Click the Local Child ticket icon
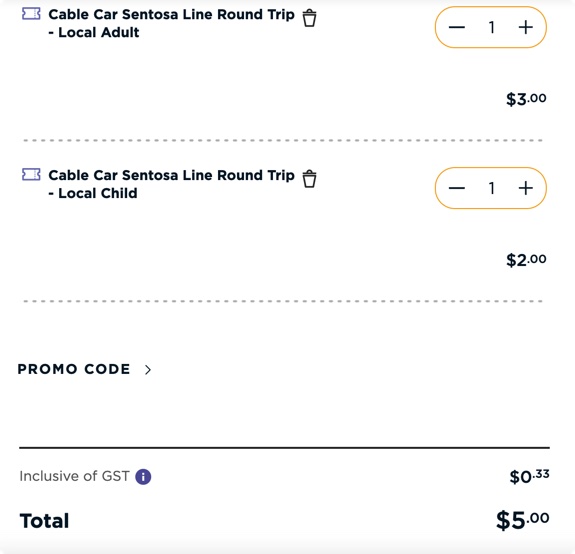 (x=31, y=175)
